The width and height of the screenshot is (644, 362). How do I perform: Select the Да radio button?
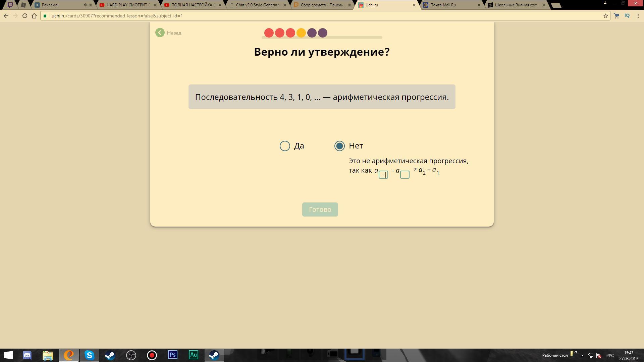tap(285, 146)
